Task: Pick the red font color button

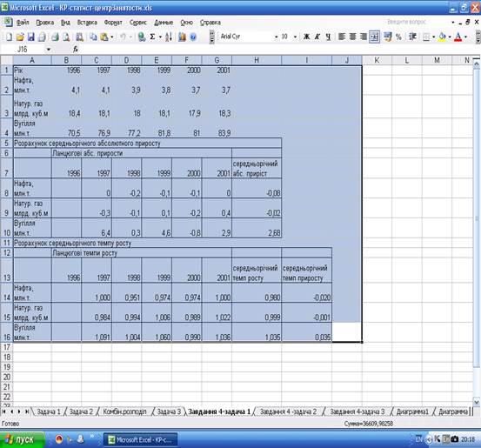Action: click(458, 37)
